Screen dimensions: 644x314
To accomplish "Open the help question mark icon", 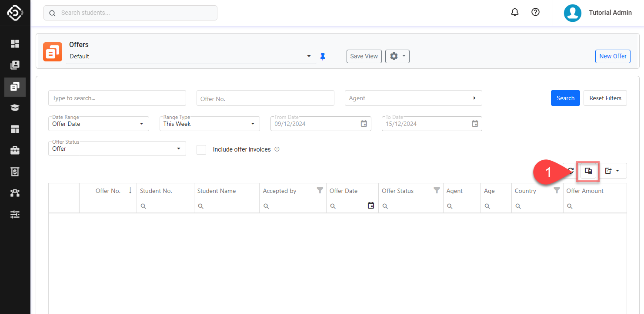I will (536, 12).
